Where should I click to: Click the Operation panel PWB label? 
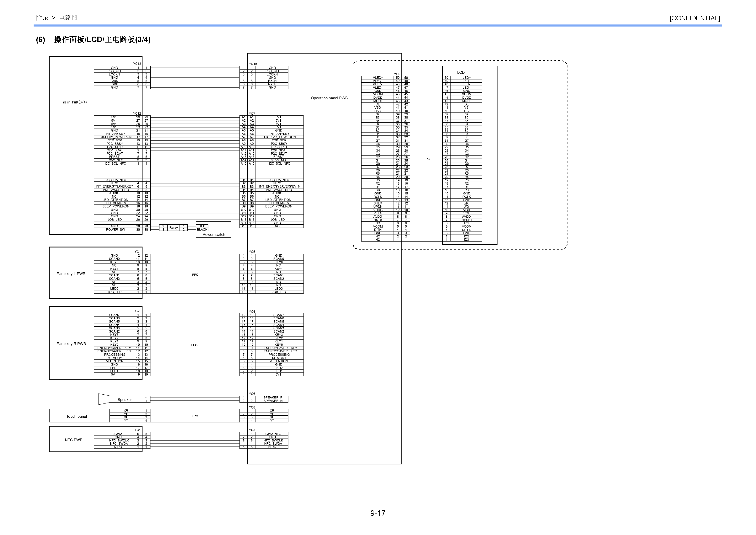[x=329, y=98]
